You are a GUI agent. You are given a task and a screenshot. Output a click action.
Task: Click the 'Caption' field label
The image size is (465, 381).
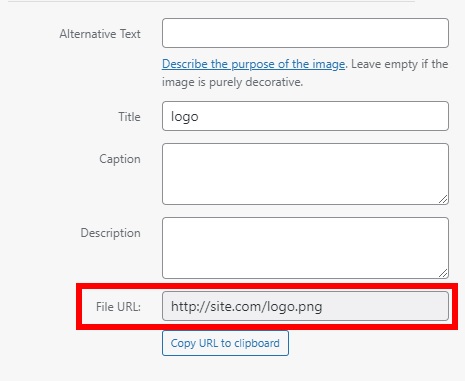pos(120,159)
